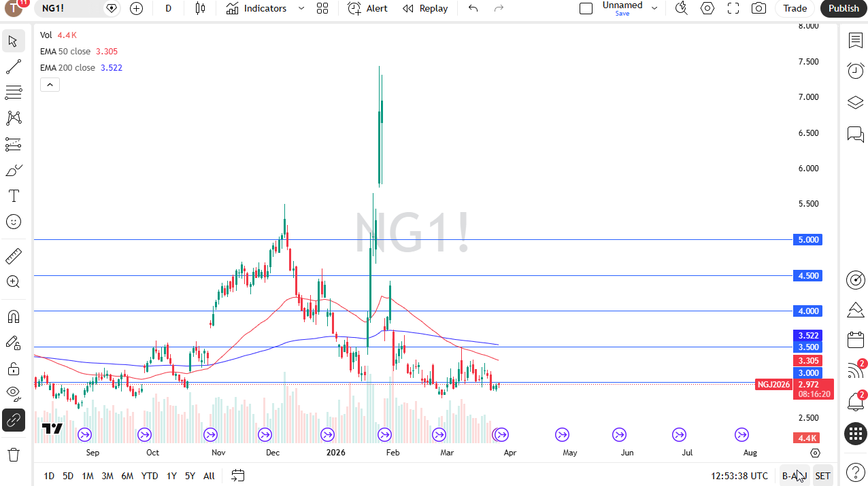Open the watchlist panel icon
This screenshot has width=868, height=486.
(x=855, y=40)
